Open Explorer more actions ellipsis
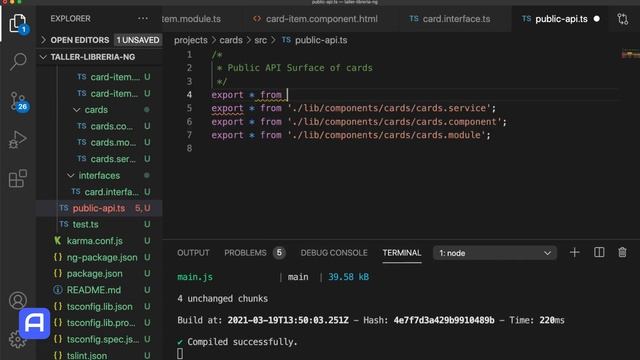 tap(142, 19)
